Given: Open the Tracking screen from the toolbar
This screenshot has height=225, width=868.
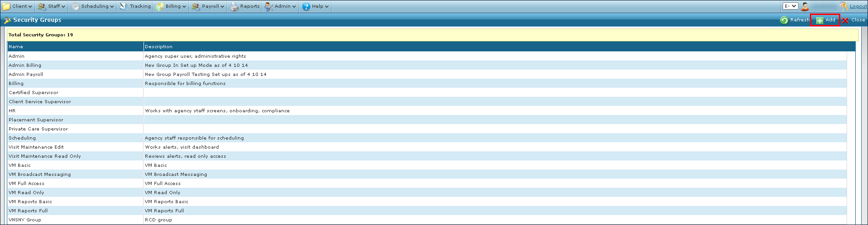Looking at the screenshot, I should pos(135,6).
